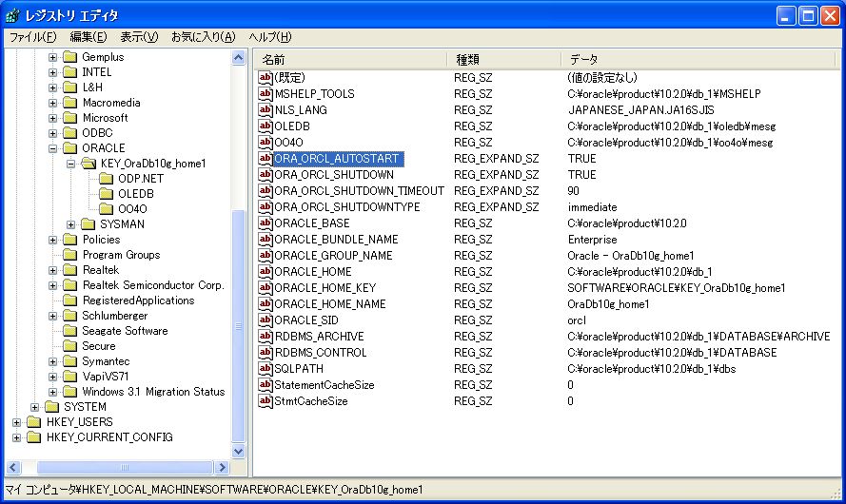Click the ODBC folder icon
Image resolution: width=846 pixels, height=504 pixels.
point(70,132)
